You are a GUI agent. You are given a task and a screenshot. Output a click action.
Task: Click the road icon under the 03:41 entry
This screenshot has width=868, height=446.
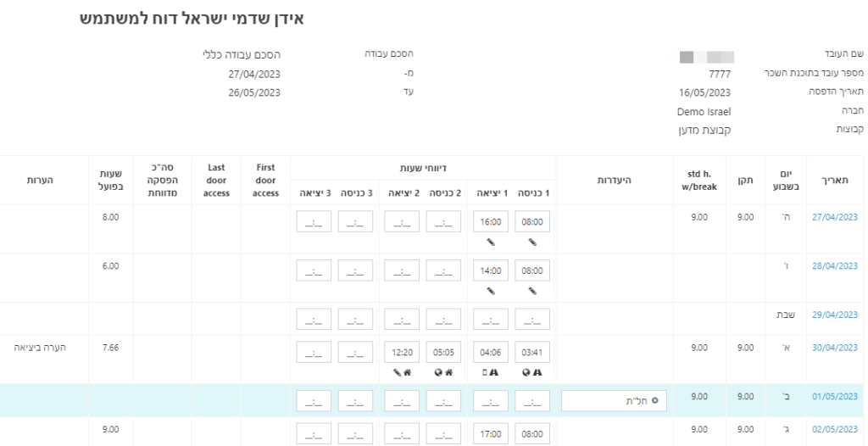point(537,372)
